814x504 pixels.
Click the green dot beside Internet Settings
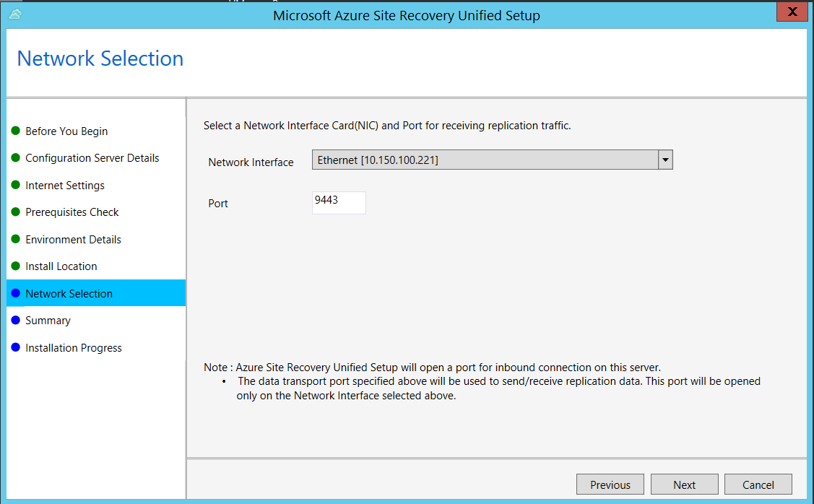(16, 185)
